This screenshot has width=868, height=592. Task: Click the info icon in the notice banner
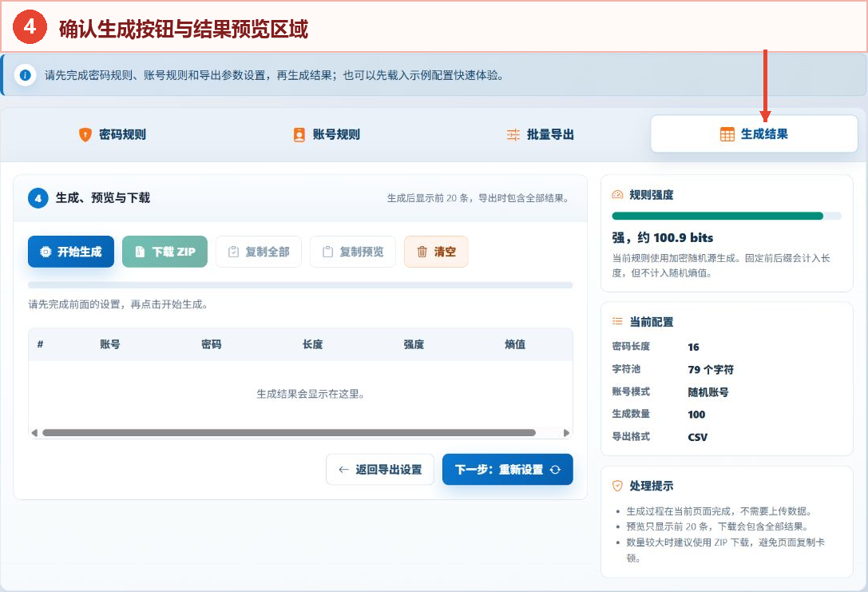(25, 75)
